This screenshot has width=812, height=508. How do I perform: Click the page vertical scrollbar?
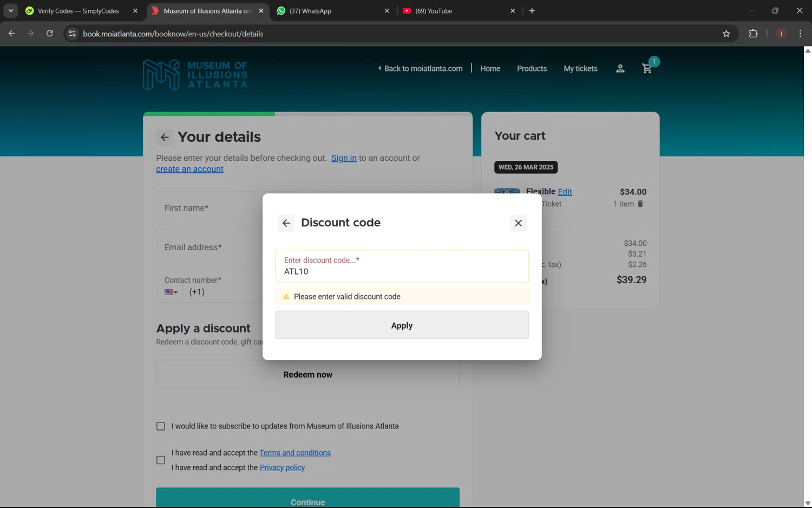pos(808,276)
